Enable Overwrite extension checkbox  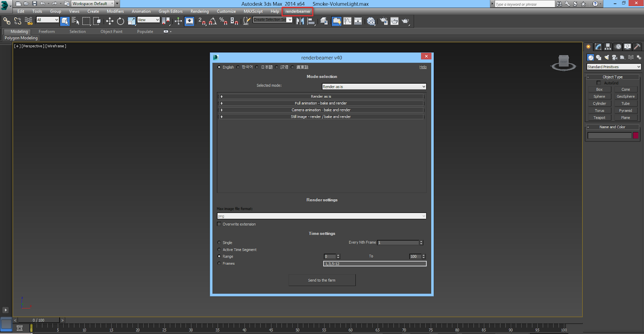[219, 224]
